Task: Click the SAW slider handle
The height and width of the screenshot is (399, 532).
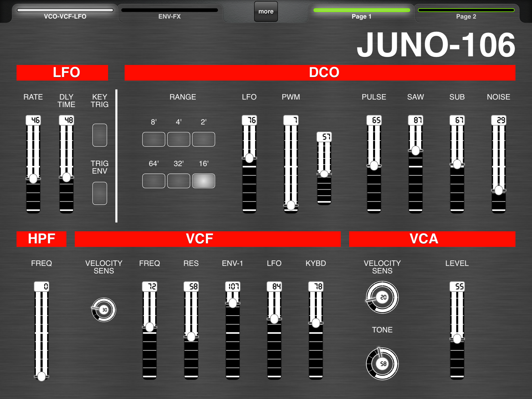Action: (416, 151)
